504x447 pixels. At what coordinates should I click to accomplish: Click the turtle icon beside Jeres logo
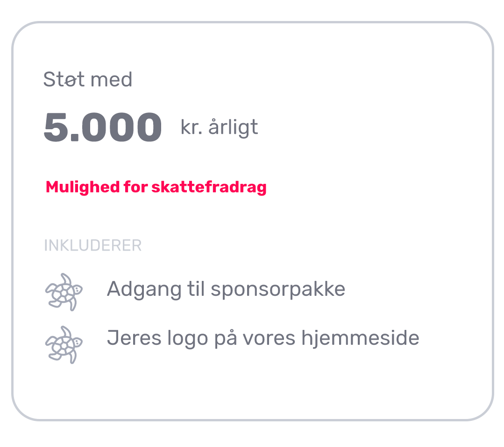pos(64,345)
